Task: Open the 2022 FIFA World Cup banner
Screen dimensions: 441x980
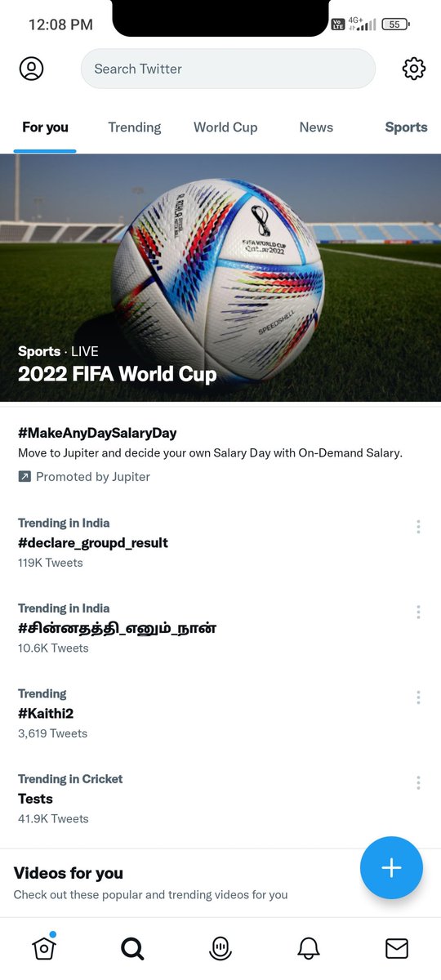Action: 220,278
